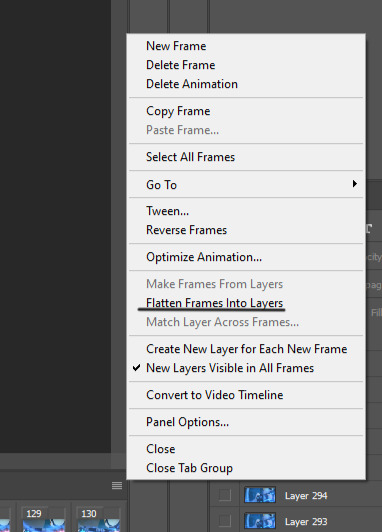
Task: Click the Layer 294 thumbnail icon
Action: tap(260, 495)
